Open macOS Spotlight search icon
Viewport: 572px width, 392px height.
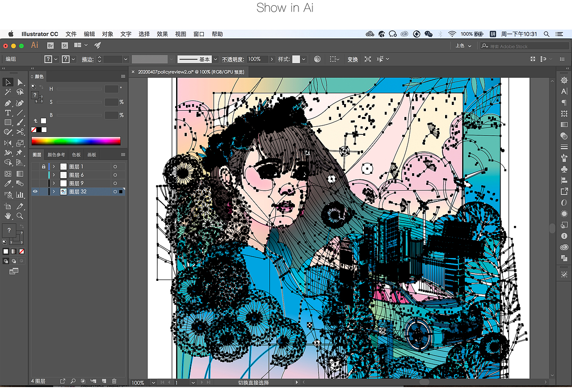tap(547, 34)
